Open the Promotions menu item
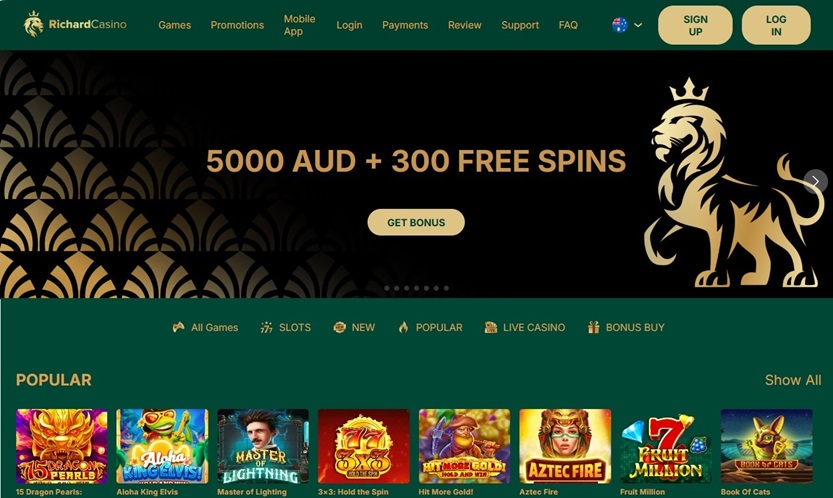This screenshot has width=833, height=498. pyautogui.click(x=237, y=25)
